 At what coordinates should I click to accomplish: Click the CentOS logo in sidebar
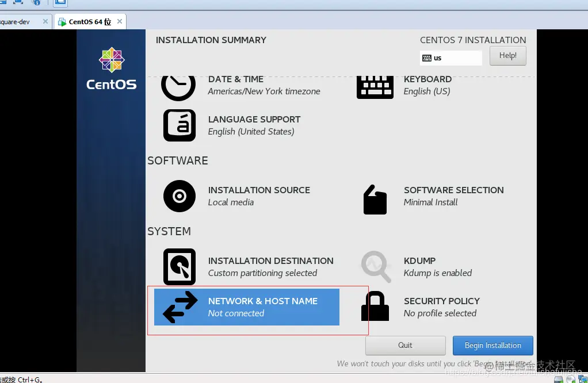pyautogui.click(x=112, y=68)
